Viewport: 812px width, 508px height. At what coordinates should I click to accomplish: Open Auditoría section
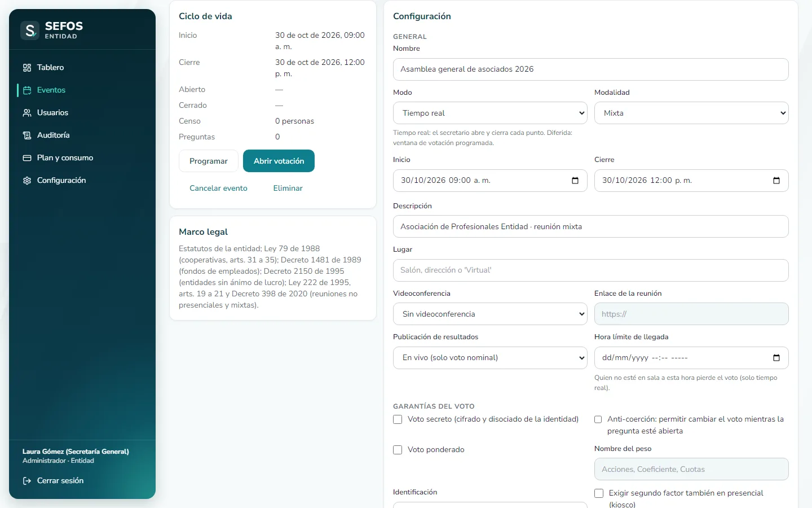(82, 135)
